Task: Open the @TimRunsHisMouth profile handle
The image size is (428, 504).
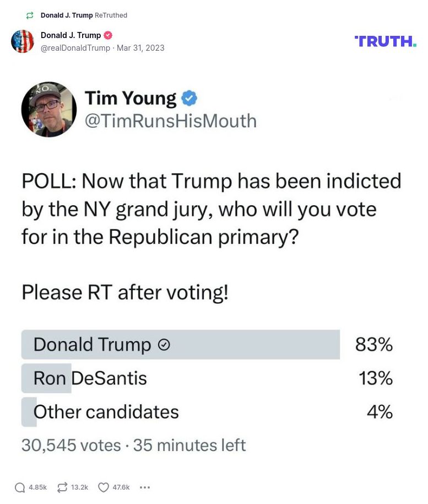Action: click(x=170, y=120)
